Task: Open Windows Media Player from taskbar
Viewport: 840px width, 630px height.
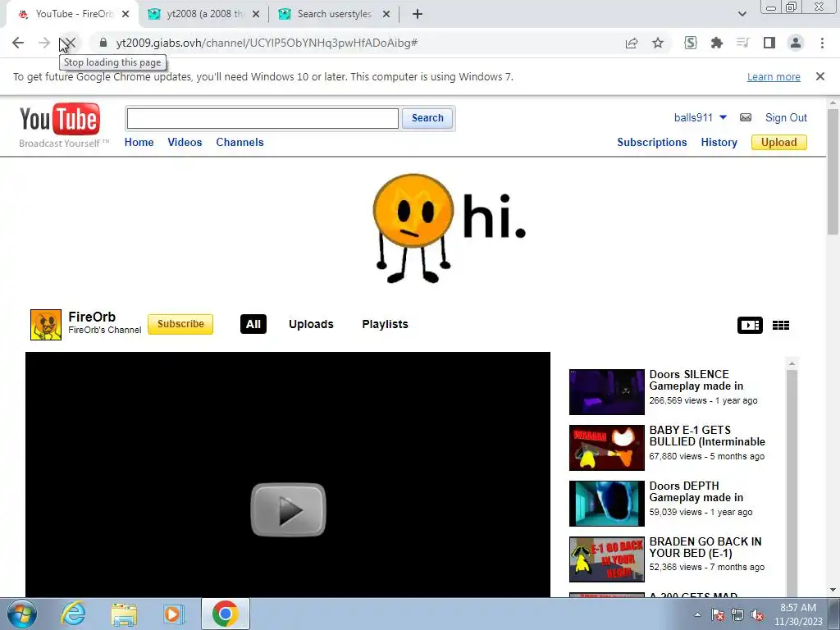Action: click(173, 614)
